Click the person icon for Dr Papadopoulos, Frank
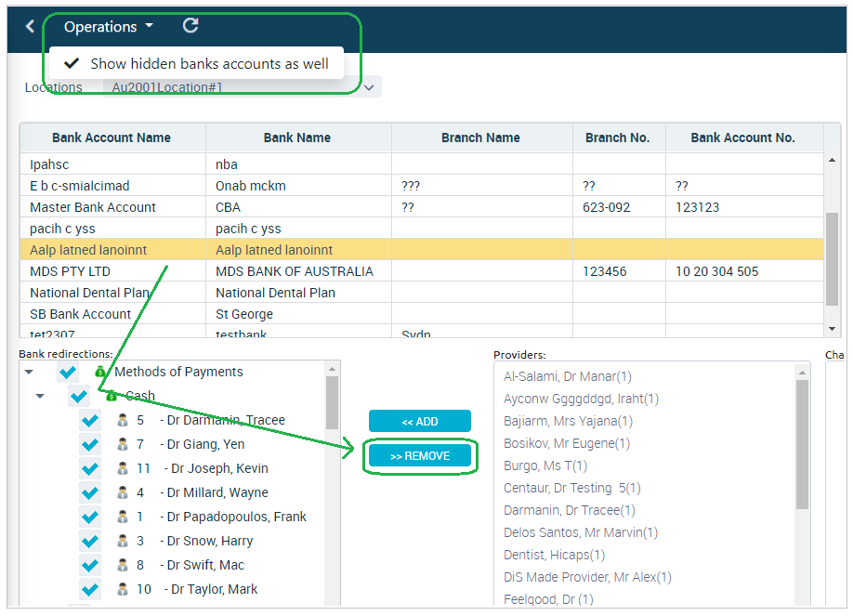Image resolution: width=853 pixels, height=616 pixels. (x=123, y=517)
